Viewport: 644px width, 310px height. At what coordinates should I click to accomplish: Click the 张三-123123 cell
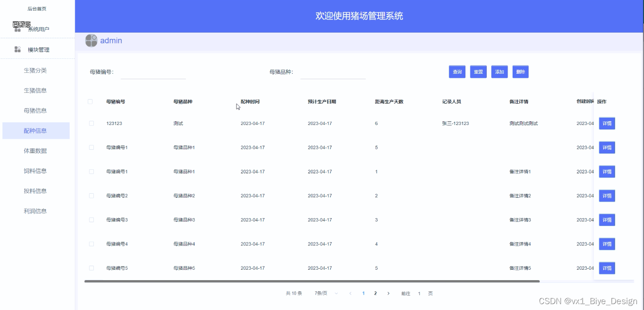tap(455, 123)
